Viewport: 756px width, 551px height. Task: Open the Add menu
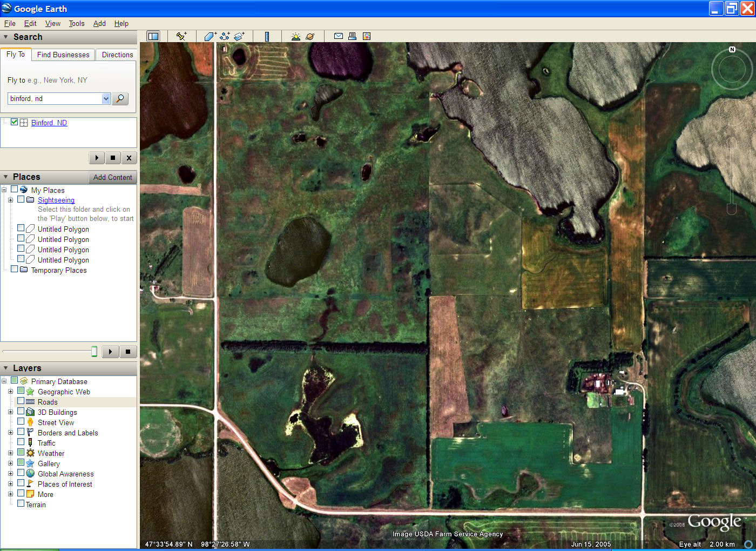(x=99, y=23)
